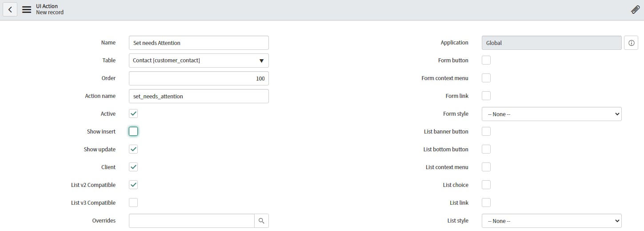
Task: Click the read-only Application field Global
Action: pos(552,43)
